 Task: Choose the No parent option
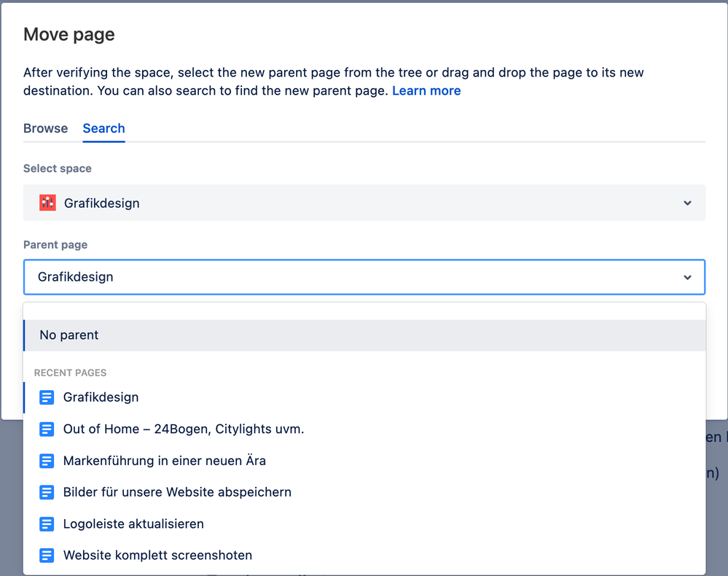coord(69,335)
